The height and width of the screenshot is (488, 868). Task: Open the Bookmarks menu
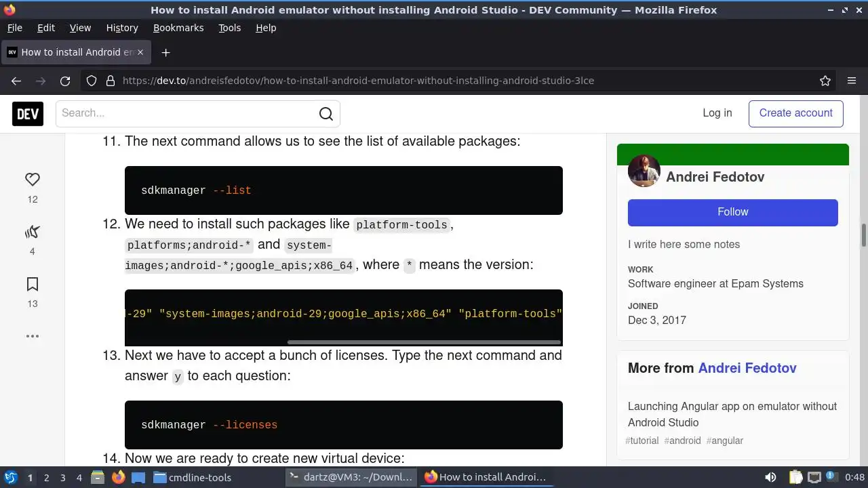pyautogui.click(x=178, y=28)
